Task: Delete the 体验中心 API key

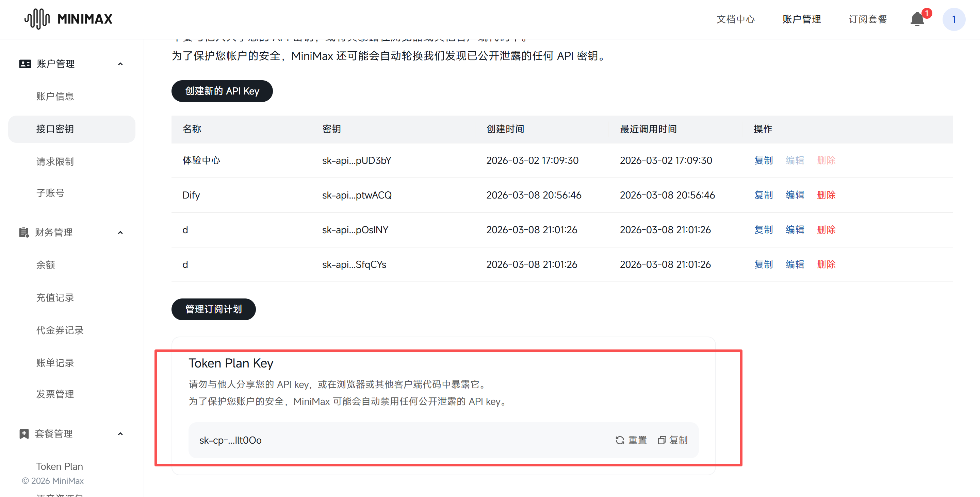Action: (826, 160)
